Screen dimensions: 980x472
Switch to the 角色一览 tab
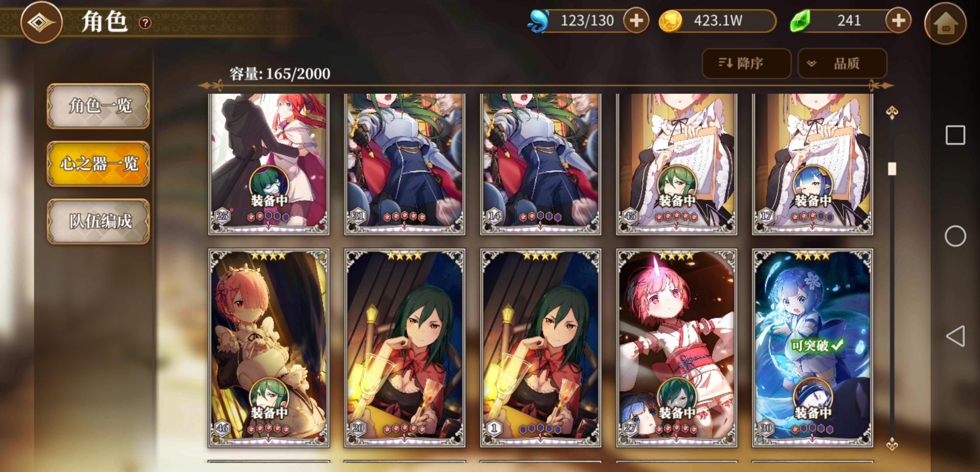(x=98, y=106)
